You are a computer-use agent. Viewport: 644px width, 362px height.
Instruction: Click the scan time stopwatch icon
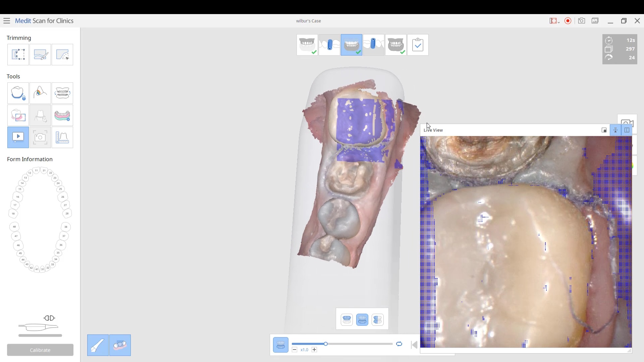(609, 41)
